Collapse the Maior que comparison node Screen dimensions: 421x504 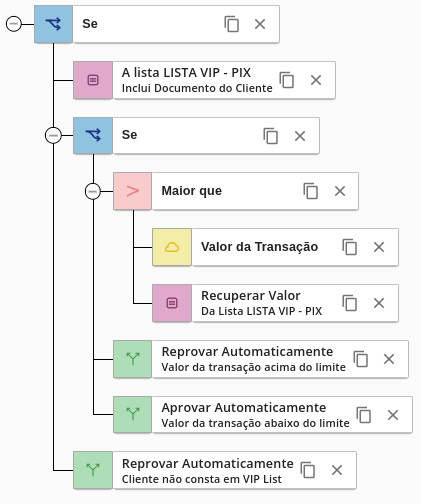pos(93,191)
